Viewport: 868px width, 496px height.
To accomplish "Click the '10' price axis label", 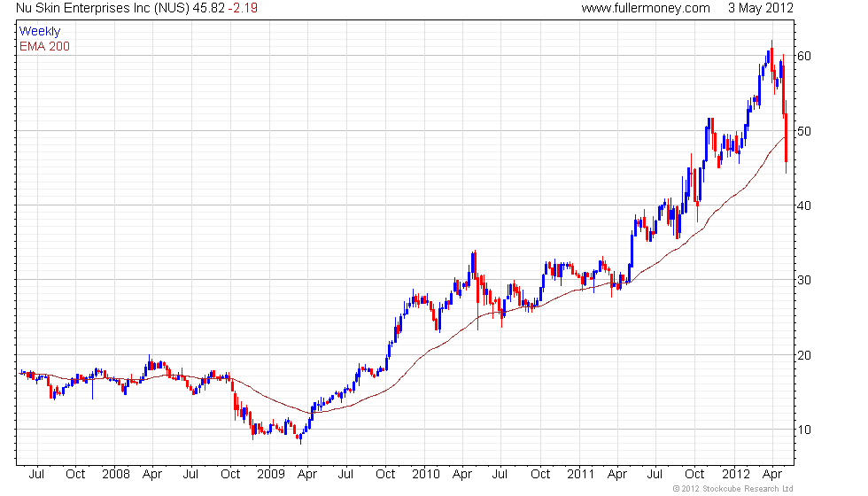I will [804, 430].
